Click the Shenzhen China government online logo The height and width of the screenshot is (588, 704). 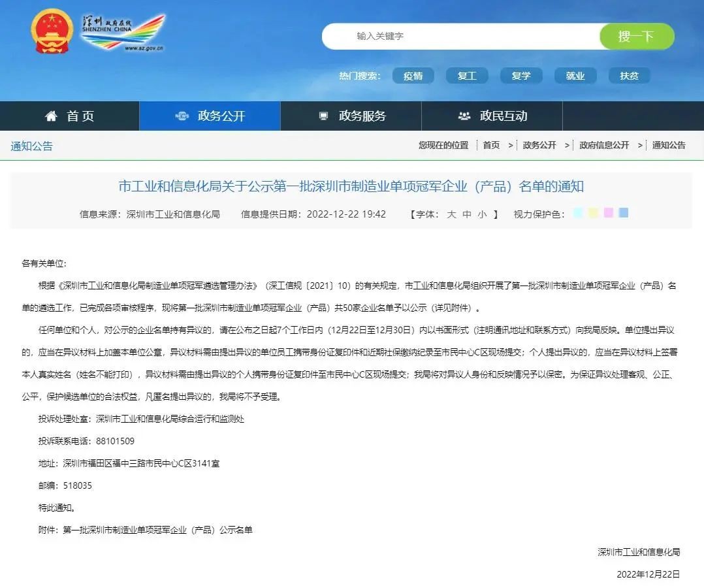click(x=123, y=33)
